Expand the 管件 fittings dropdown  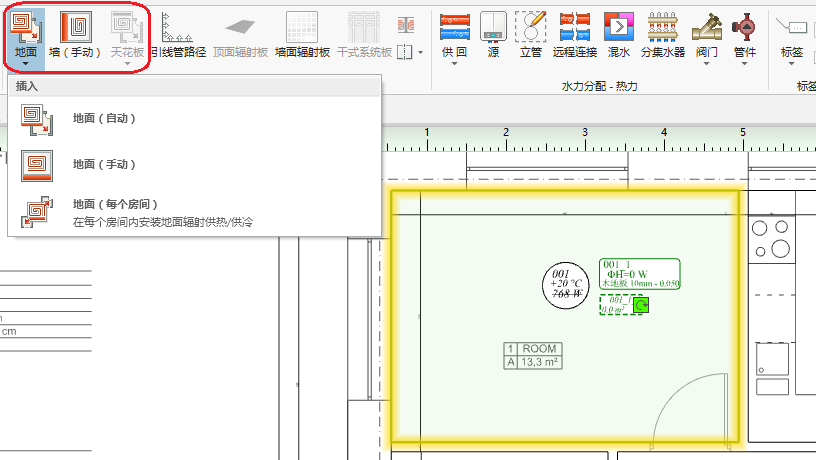(745, 62)
